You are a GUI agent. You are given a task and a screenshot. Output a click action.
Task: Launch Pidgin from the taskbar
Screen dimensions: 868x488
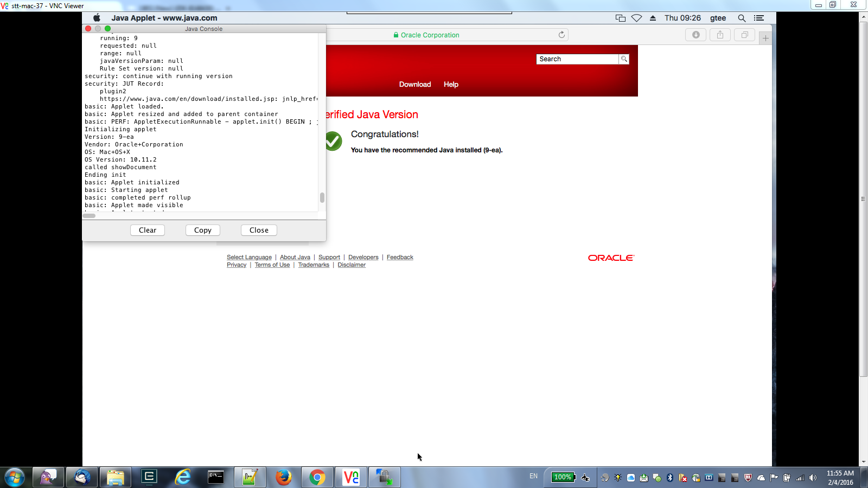tap(48, 477)
